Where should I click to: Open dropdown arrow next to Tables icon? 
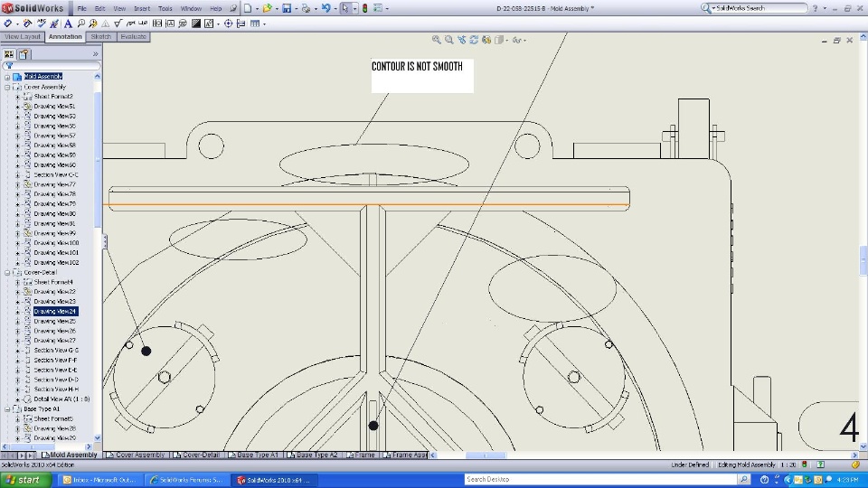point(264,24)
